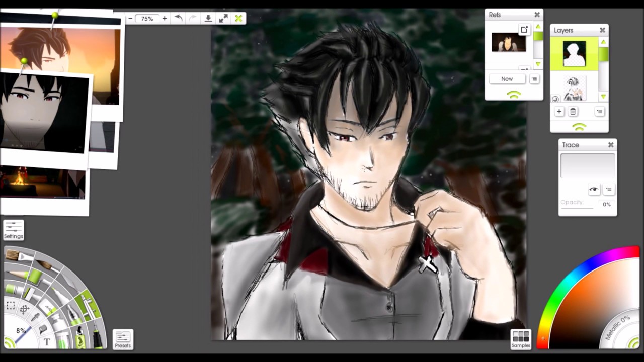Delete the current layer with trash icon
The height and width of the screenshot is (362, 644).
click(x=573, y=111)
